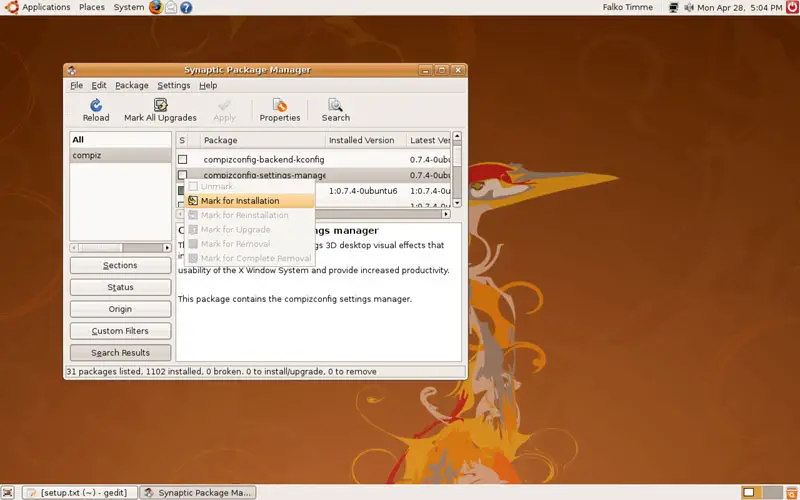Open the Help menu

(x=208, y=85)
